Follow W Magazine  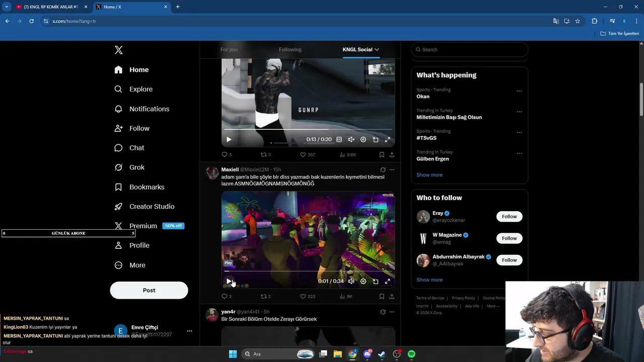tap(509, 238)
